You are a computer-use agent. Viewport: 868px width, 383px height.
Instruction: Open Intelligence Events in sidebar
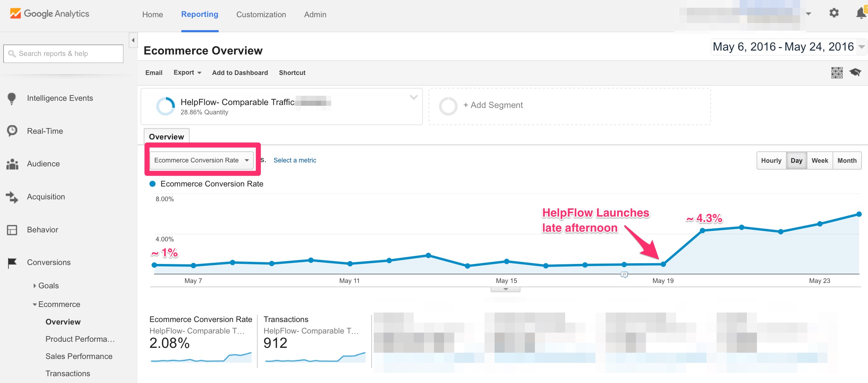pos(60,98)
